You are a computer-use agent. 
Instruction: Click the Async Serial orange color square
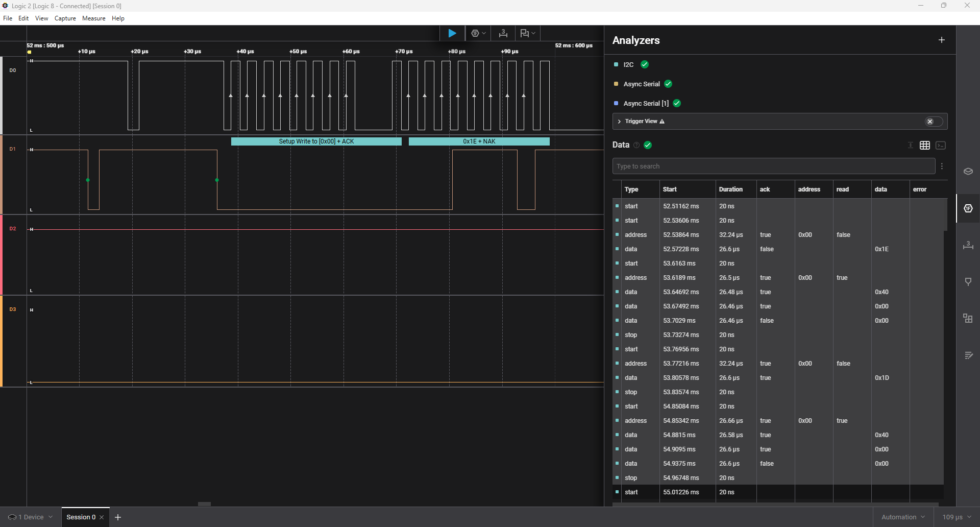(x=616, y=84)
